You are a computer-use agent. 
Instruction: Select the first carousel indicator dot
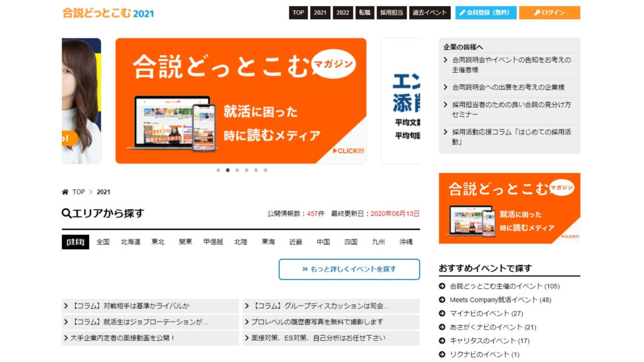[x=218, y=170]
